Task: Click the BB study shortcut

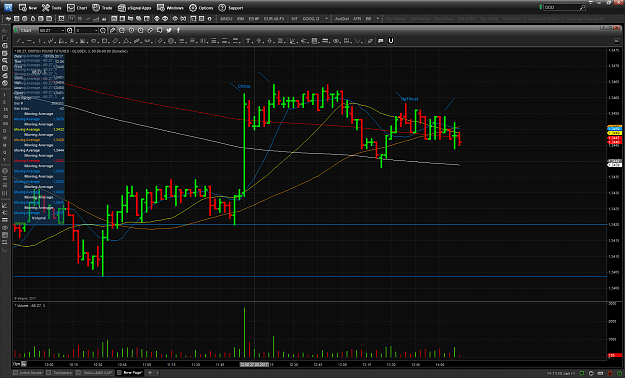Action: coord(368,19)
